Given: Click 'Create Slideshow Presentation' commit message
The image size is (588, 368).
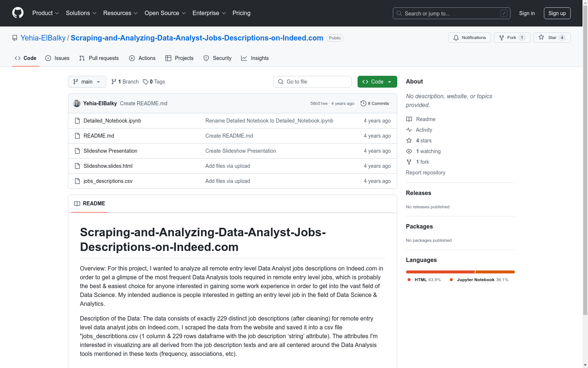Looking at the screenshot, I should pyautogui.click(x=241, y=151).
